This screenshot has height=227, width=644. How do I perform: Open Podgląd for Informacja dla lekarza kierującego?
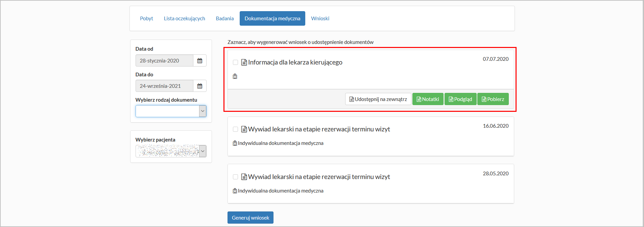coord(460,99)
